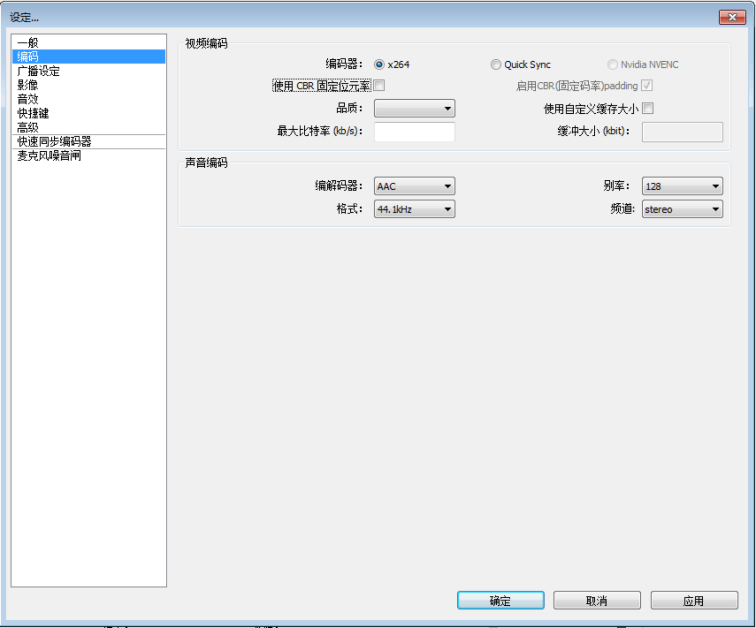Open the 128 audio bitrate dropdown

[682, 186]
